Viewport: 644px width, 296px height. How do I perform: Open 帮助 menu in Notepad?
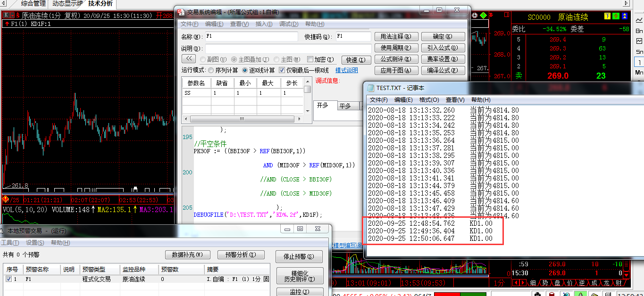pos(481,100)
